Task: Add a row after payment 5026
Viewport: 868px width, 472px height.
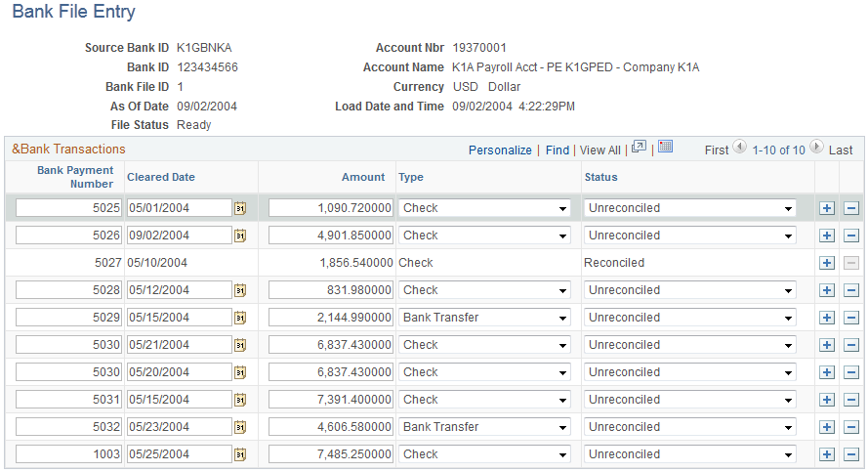Action: coord(827,236)
